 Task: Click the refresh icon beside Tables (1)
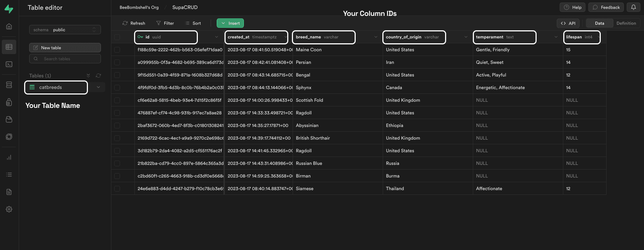point(98,75)
